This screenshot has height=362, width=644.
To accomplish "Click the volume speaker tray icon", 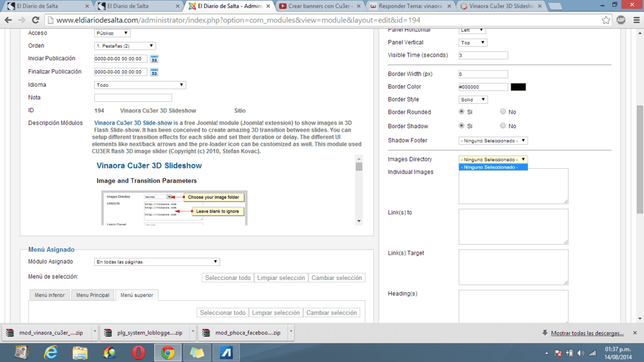I will pos(580,353).
